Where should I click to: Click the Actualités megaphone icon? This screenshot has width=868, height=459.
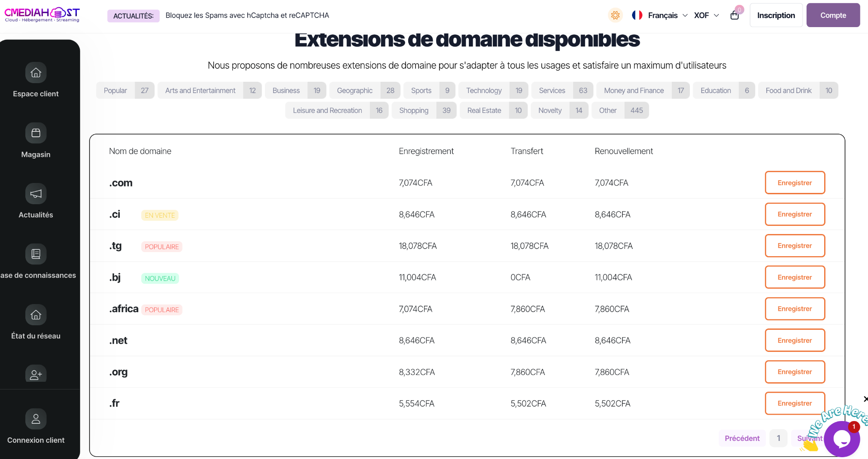[36, 194]
